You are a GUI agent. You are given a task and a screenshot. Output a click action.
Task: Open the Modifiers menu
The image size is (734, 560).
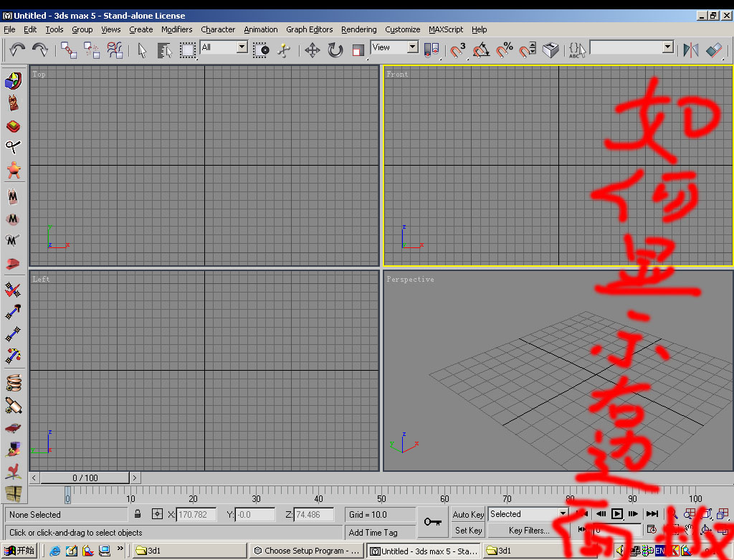pos(176,29)
